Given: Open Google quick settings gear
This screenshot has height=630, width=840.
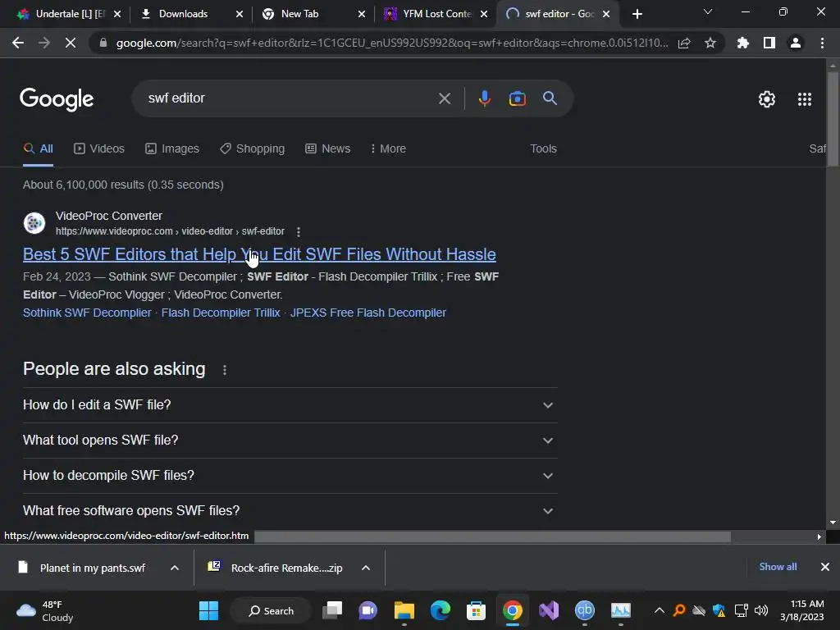Looking at the screenshot, I should (767, 99).
